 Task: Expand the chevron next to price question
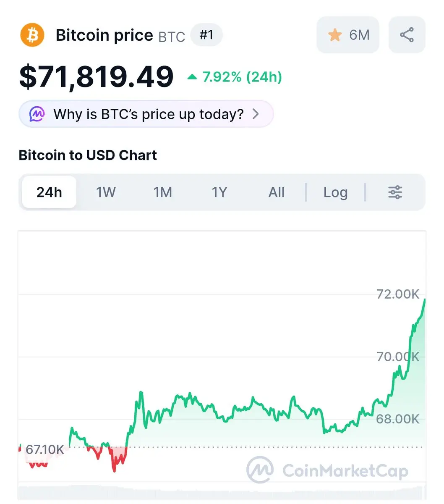(256, 114)
